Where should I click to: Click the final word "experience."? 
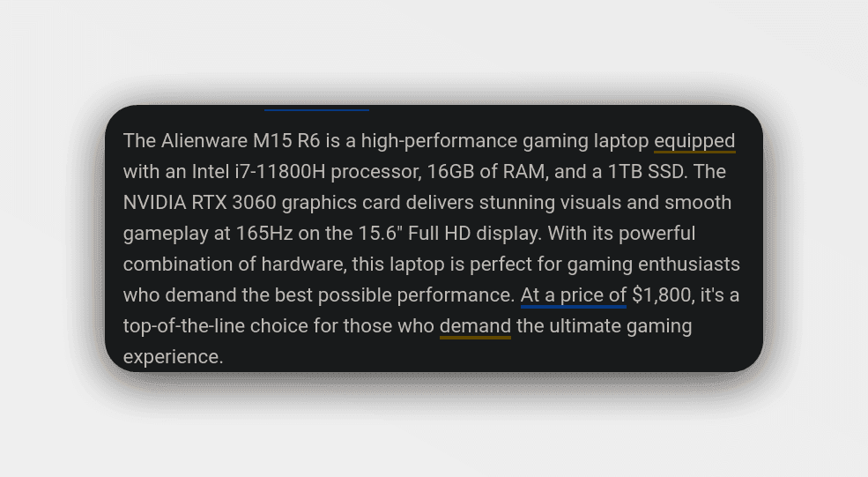pyautogui.click(x=173, y=357)
